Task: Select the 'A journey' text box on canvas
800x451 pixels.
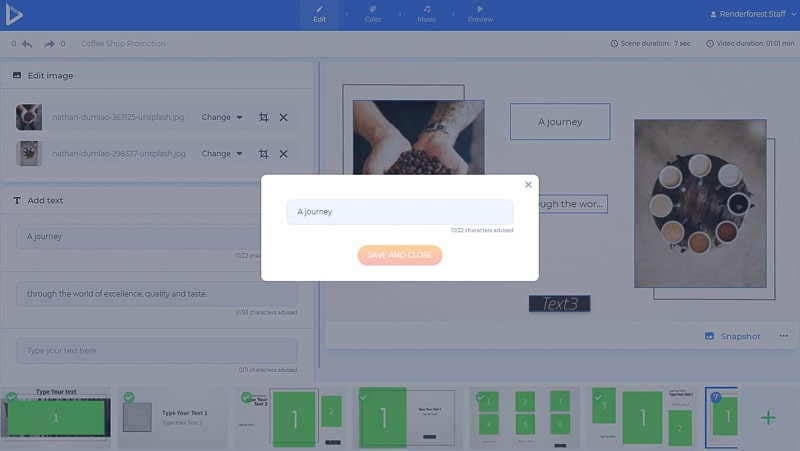Action: [x=560, y=121]
